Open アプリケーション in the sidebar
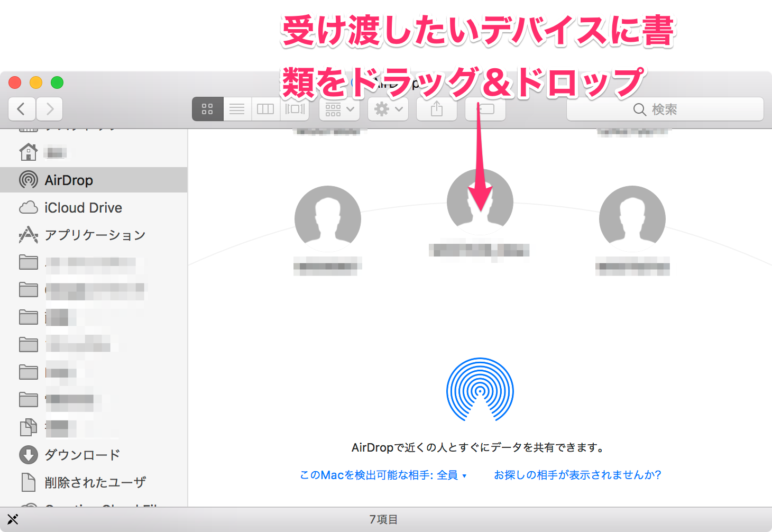This screenshot has width=772, height=532. tap(94, 235)
